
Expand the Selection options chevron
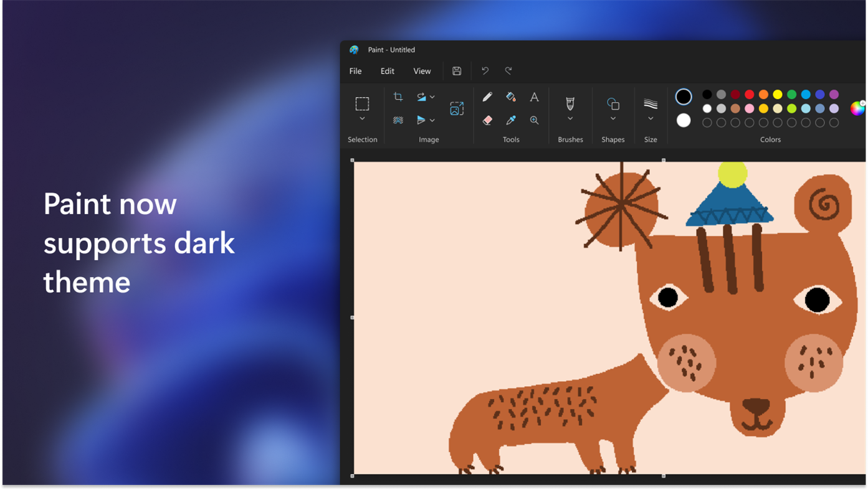click(362, 120)
